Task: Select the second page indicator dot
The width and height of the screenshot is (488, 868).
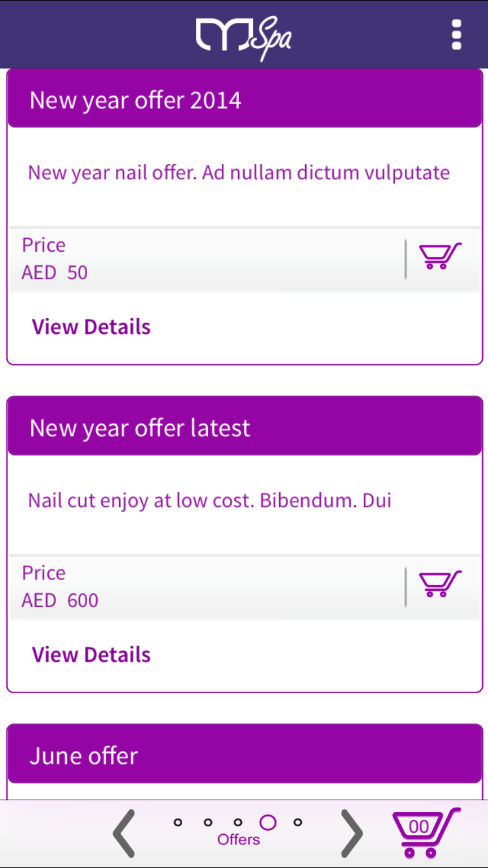Action: [x=208, y=822]
